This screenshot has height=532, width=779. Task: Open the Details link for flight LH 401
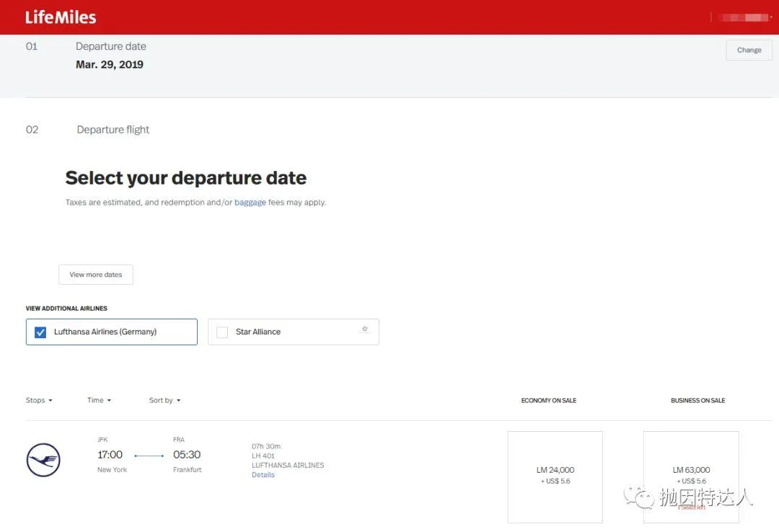pyautogui.click(x=263, y=475)
